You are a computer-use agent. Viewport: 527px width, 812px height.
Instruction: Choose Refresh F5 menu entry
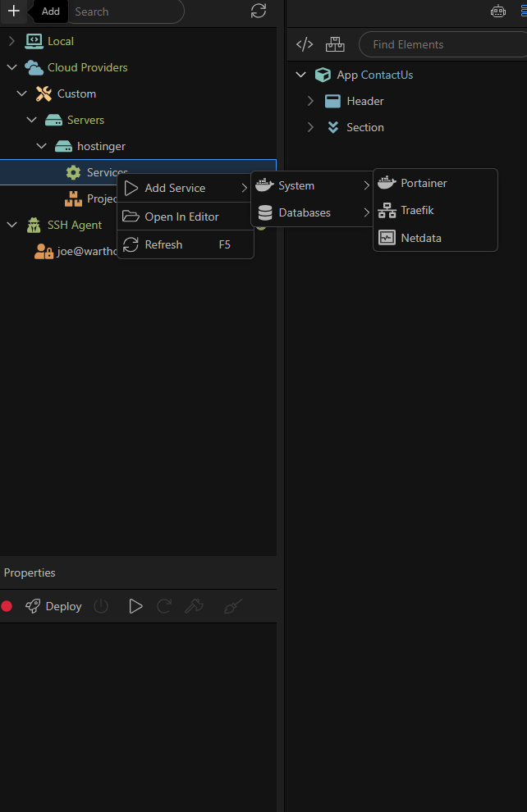pos(186,244)
